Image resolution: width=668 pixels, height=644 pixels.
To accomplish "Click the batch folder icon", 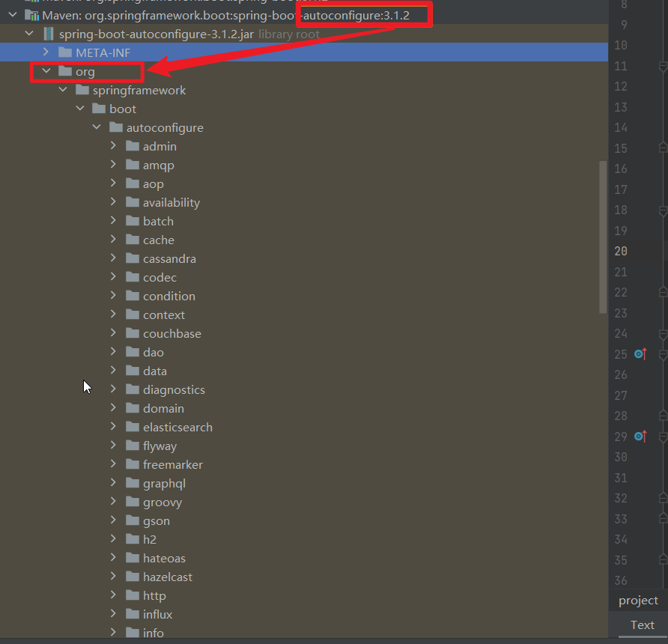I will point(133,221).
